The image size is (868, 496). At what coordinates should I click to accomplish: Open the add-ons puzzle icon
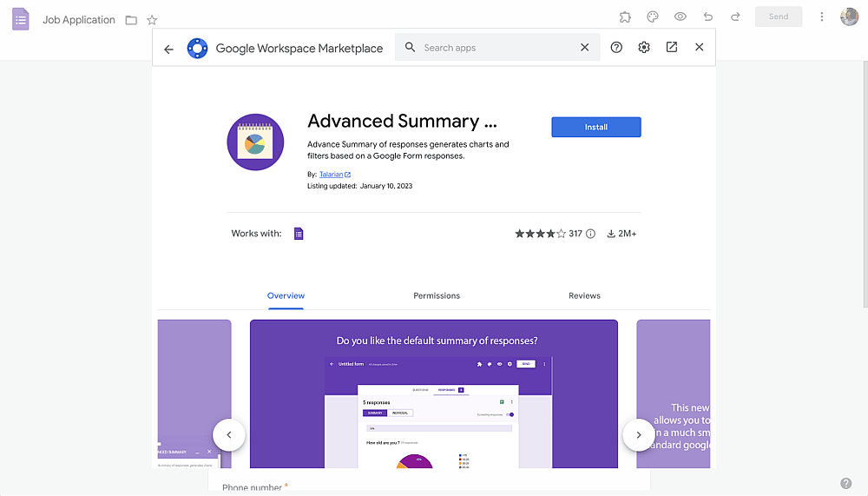(x=625, y=17)
